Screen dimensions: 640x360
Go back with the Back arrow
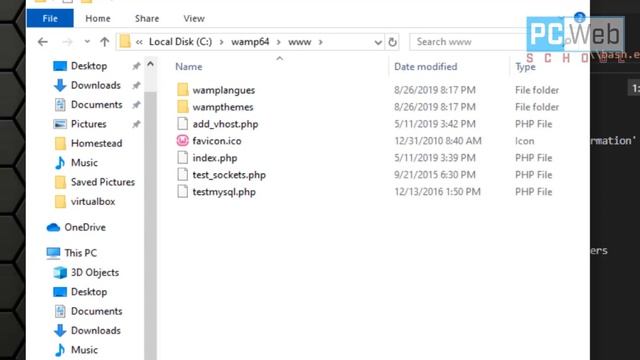pyautogui.click(x=43, y=42)
